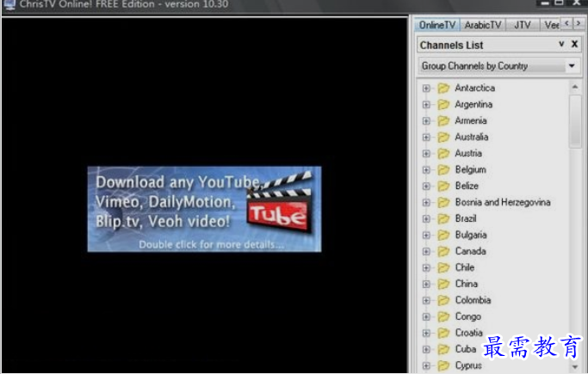Select the Congo country label
The image size is (588, 374).
(468, 316)
